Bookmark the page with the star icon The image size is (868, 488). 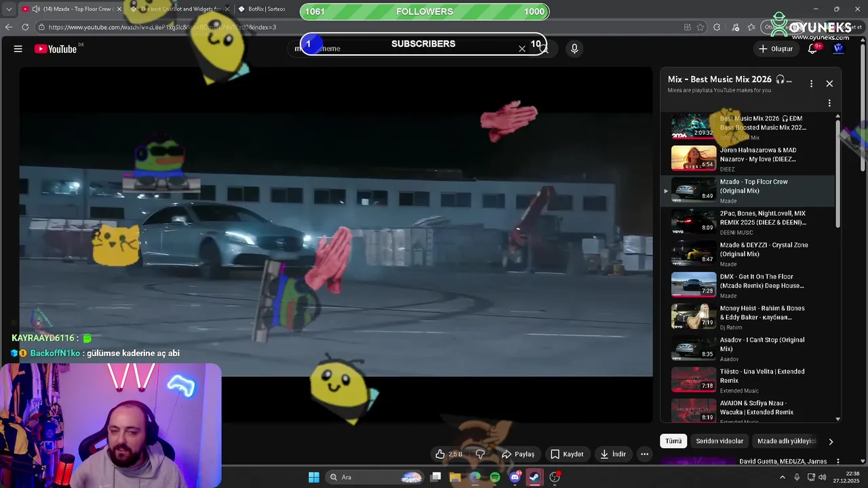point(701,27)
